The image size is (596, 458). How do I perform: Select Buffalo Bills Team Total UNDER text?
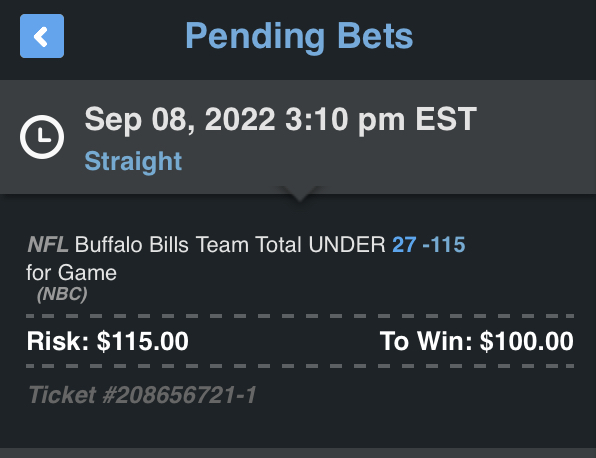(230, 244)
